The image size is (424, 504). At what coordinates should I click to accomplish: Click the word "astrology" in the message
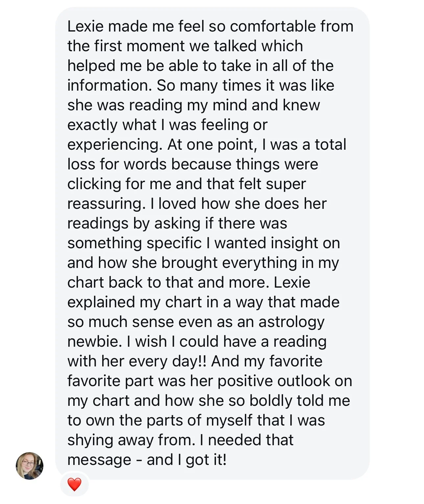(x=292, y=322)
